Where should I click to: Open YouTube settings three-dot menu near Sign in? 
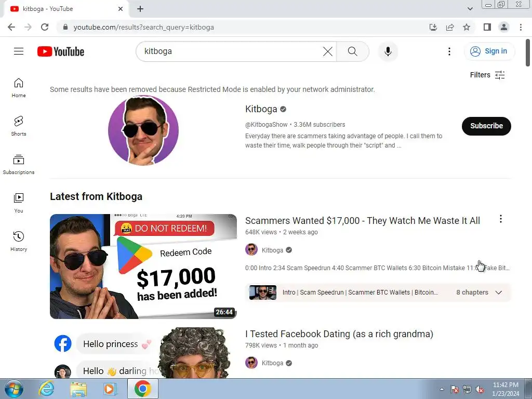[x=449, y=51]
